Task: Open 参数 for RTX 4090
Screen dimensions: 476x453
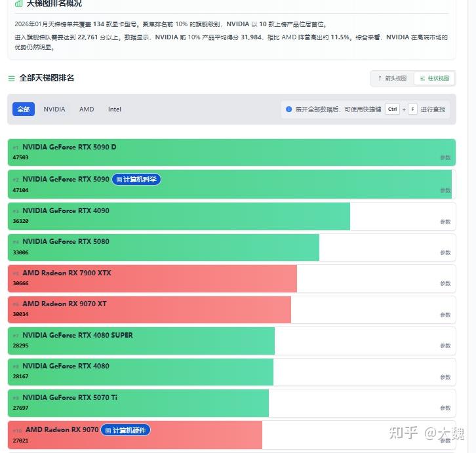Action: [445, 222]
